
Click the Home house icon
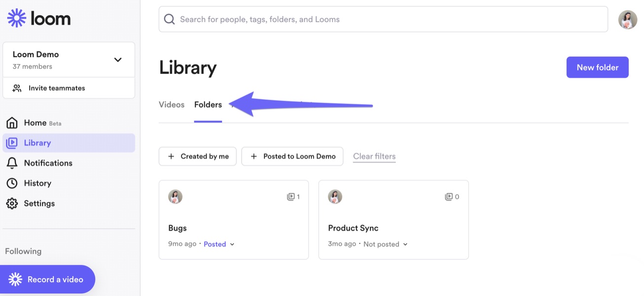pos(12,123)
